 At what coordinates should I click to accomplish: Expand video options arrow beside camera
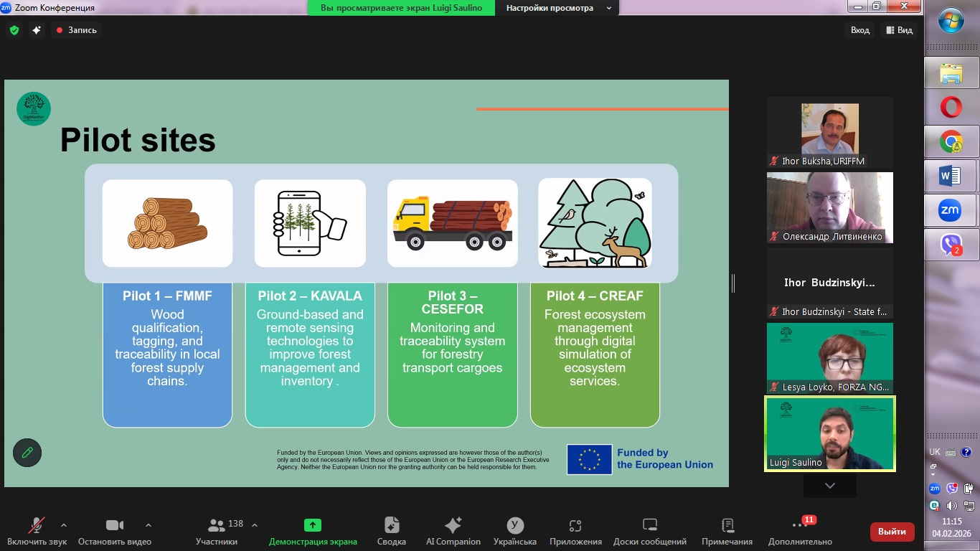tap(149, 524)
